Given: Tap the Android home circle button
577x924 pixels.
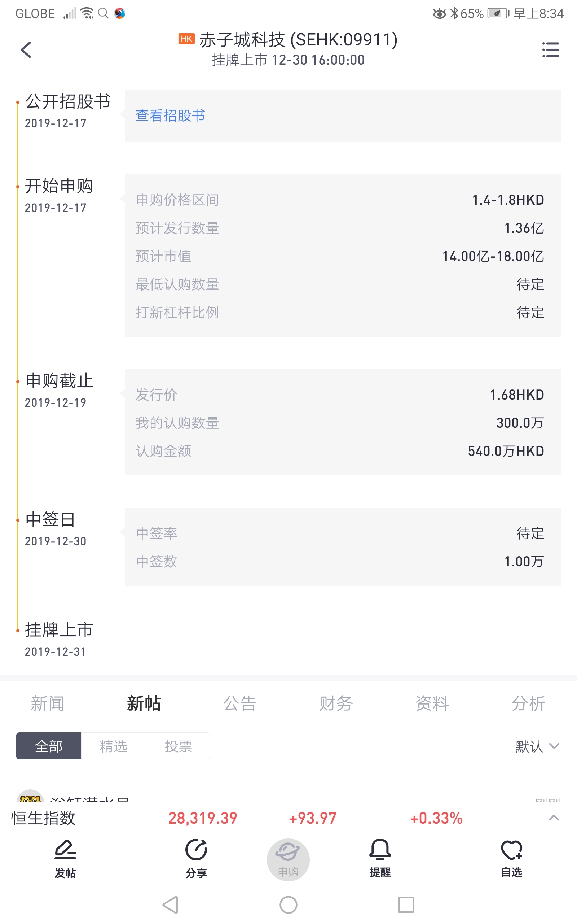Looking at the screenshot, I should click(288, 905).
